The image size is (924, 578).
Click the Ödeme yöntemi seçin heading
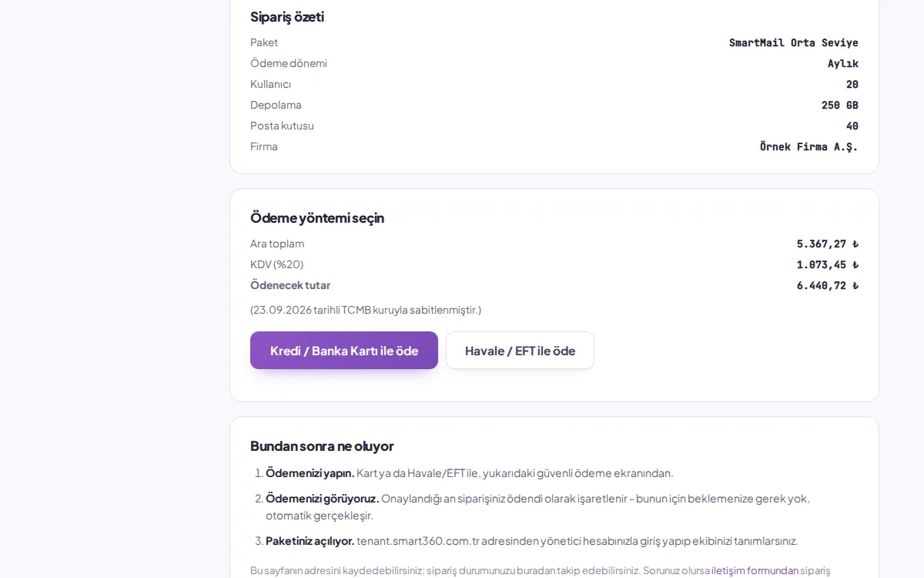pos(317,218)
